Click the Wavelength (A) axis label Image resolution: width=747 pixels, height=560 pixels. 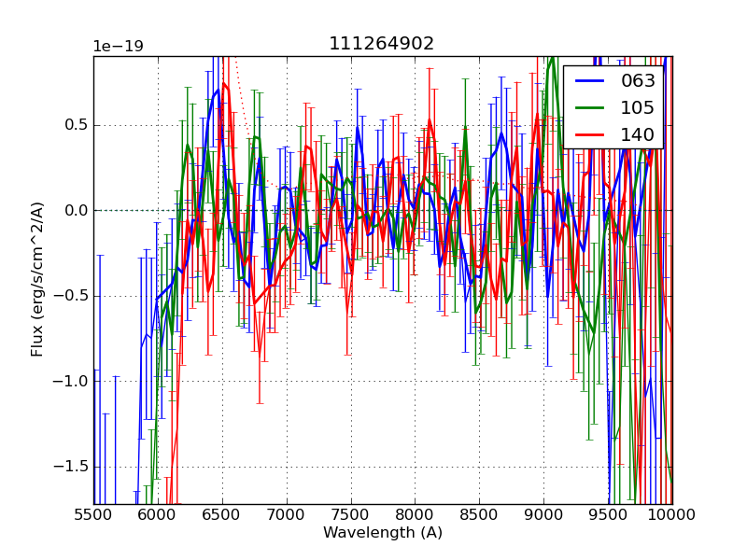click(383, 533)
